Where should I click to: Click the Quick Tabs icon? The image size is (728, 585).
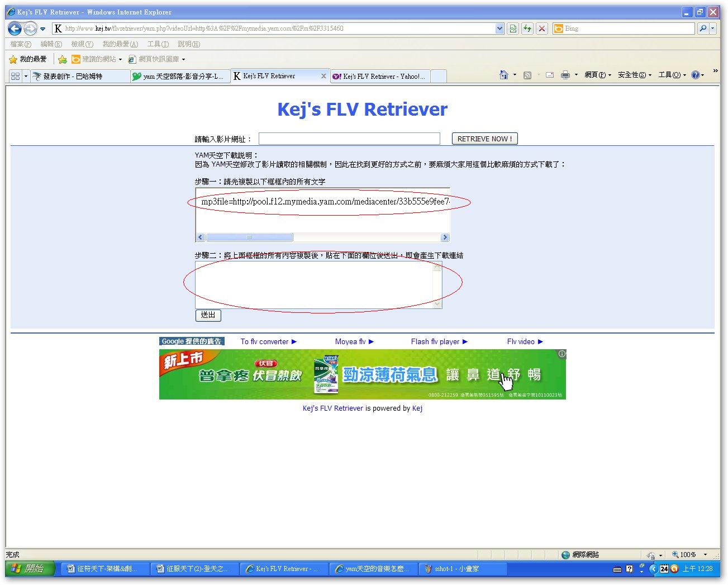pyautogui.click(x=16, y=76)
